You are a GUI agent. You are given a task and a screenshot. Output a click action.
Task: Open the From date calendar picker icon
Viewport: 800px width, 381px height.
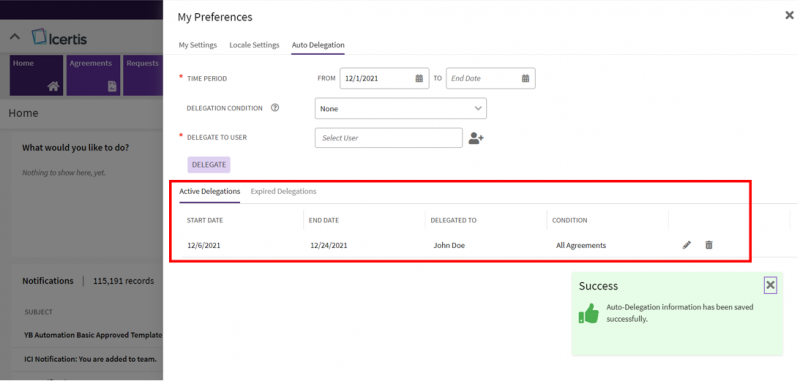tap(419, 79)
